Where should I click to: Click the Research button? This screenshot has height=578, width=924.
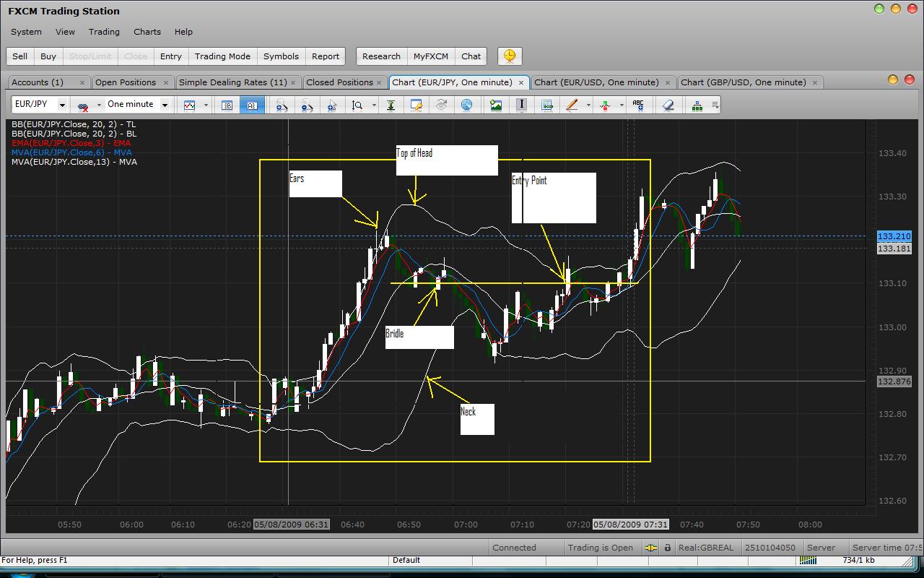(x=381, y=56)
